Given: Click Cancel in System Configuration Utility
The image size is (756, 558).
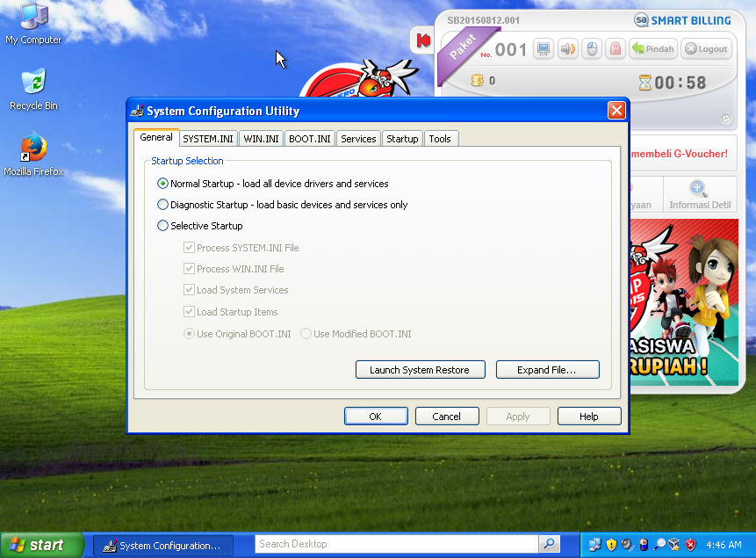Looking at the screenshot, I should coord(446,417).
